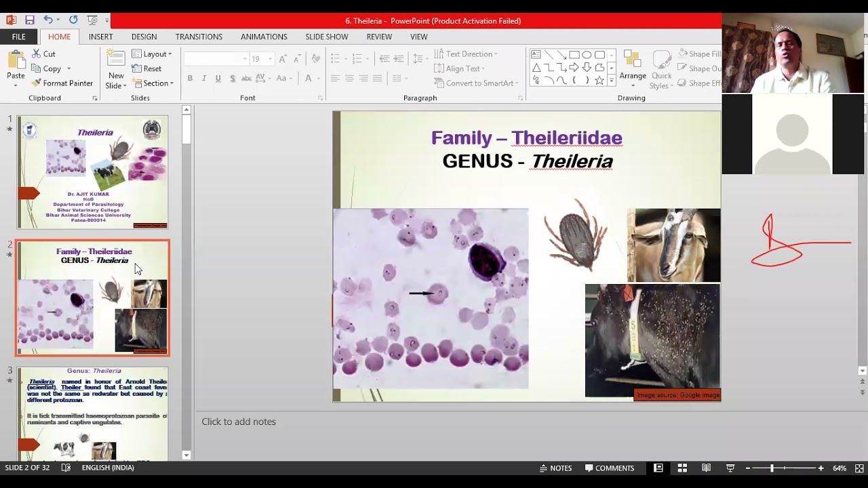Align text to center
This screenshot has width=868, height=488.
[349, 79]
